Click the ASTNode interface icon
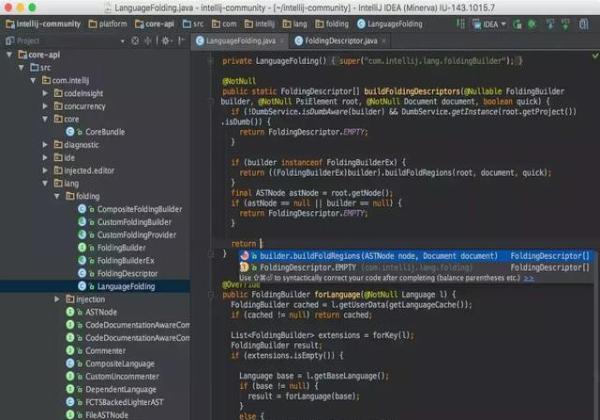600x420 pixels. click(71, 312)
